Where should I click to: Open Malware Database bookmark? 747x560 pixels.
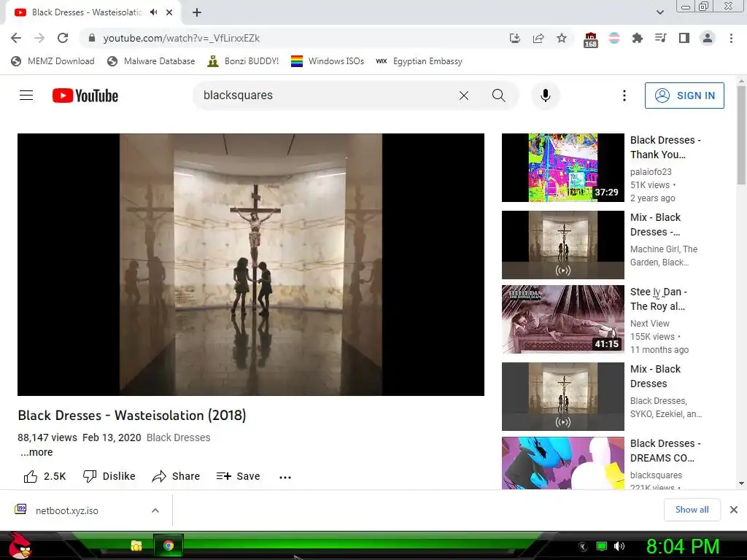click(152, 61)
